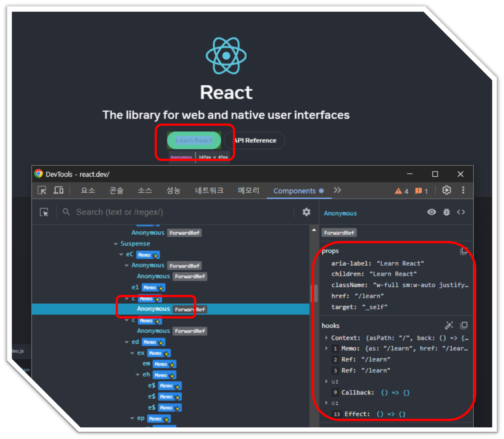
Task: Click the component tree scrollbar up arrow
Action: pos(314,230)
